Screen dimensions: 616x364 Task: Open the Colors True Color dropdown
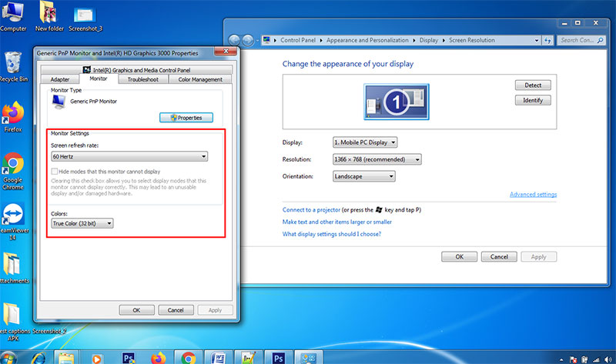click(82, 223)
